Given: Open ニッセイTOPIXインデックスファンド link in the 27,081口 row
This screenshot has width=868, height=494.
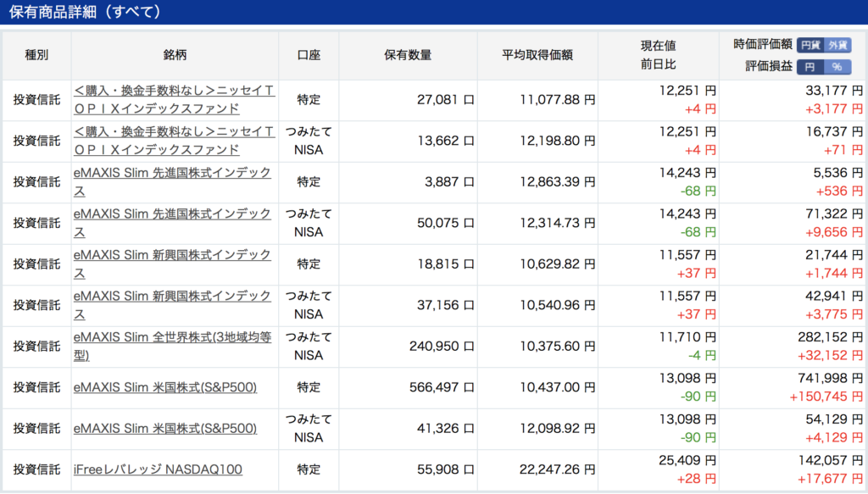Looking at the screenshot, I should (x=174, y=100).
